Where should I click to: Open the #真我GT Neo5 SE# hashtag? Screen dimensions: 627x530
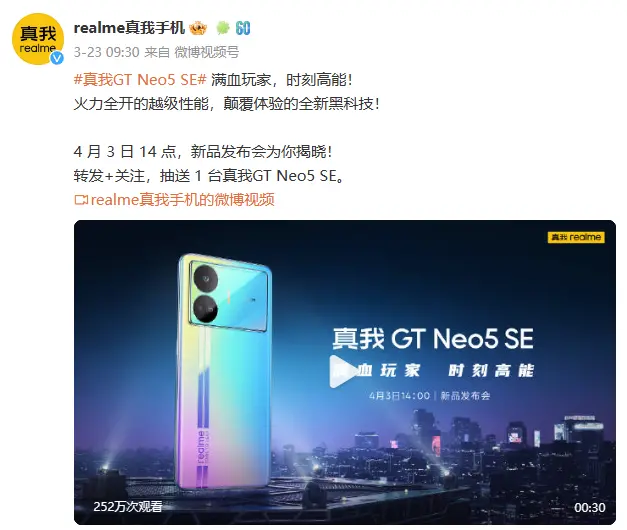coord(140,80)
